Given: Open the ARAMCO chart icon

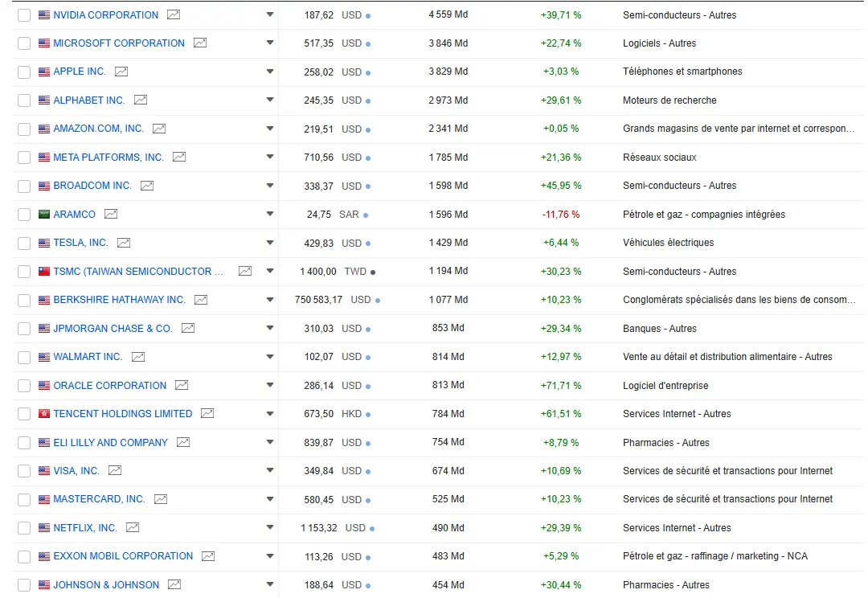Looking at the screenshot, I should (111, 214).
